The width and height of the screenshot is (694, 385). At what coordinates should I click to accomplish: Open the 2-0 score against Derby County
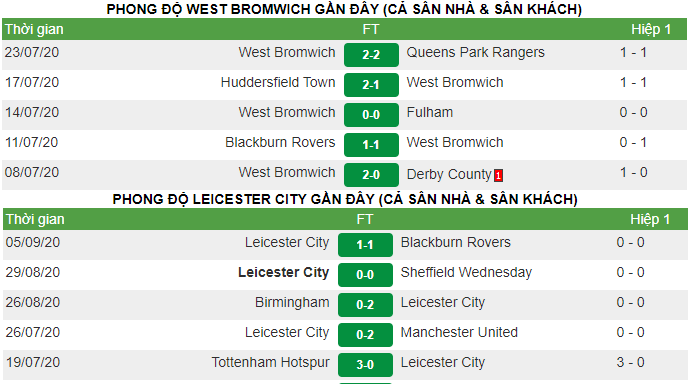tap(371, 175)
